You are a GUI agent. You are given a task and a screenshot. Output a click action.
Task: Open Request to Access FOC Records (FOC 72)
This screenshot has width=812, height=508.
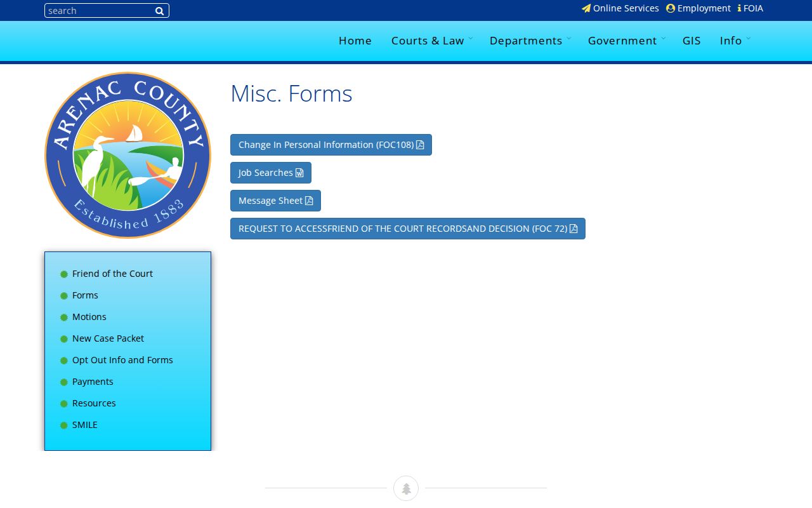click(408, 229)
